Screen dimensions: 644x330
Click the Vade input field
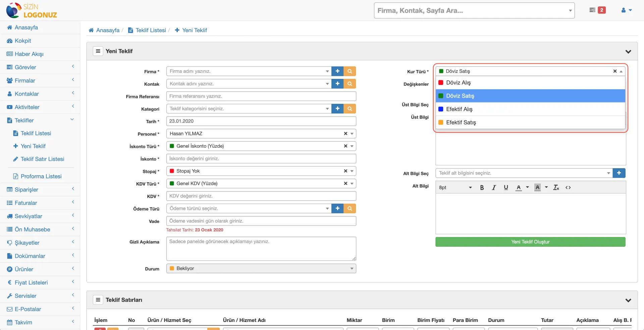(261, 221)
